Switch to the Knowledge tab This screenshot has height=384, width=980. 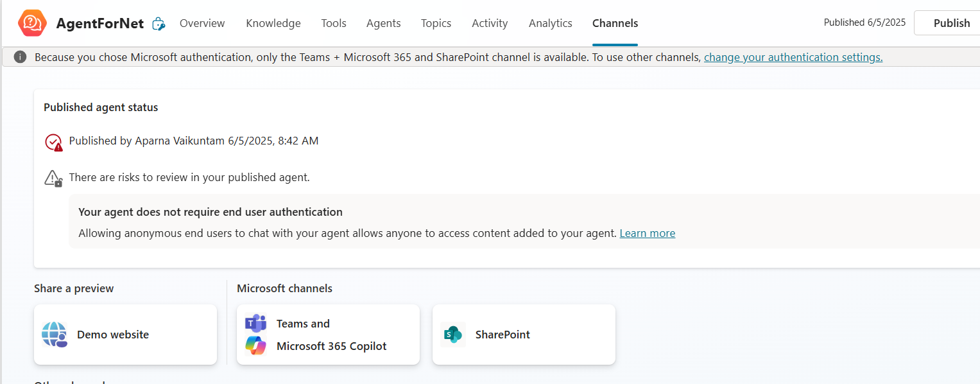(x=273, y=23)
